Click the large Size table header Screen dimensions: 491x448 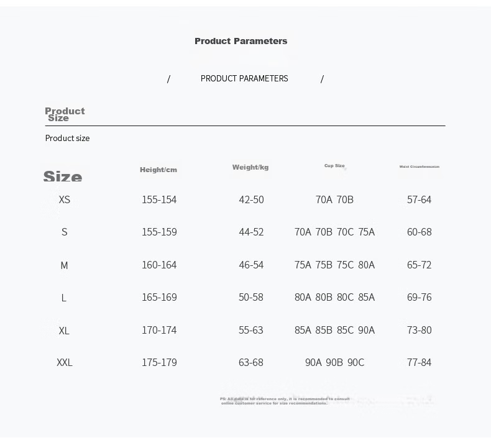63,176
